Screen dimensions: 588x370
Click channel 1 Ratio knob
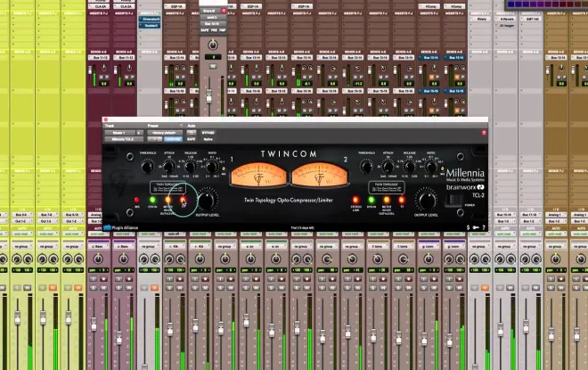(x=211, y=167)
